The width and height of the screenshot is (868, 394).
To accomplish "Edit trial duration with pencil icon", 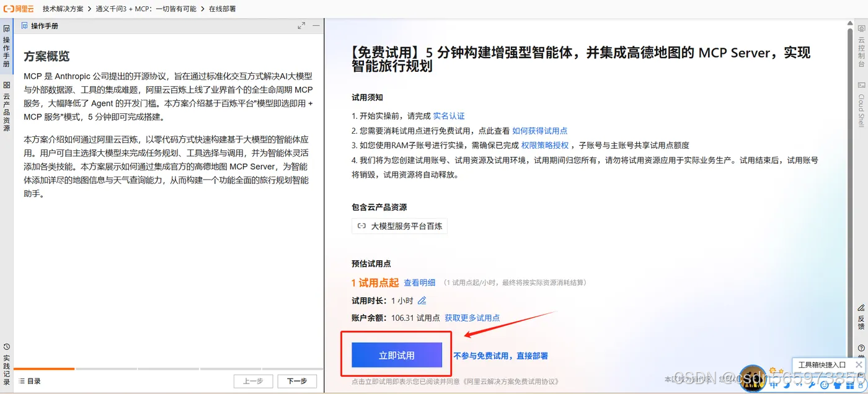I will [x=422, y=300].
